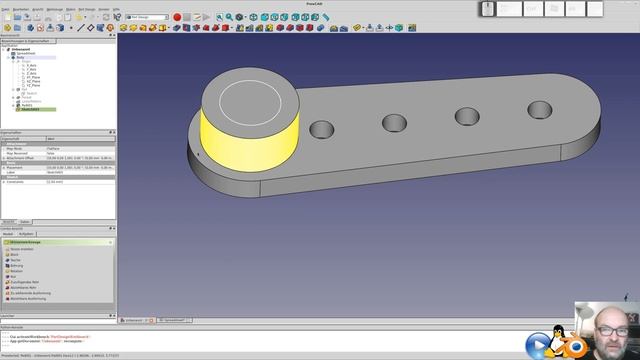Expand the Placement property row
Image resolution: width=640 pixels, height=360 pixels.
tap(4, 168)
